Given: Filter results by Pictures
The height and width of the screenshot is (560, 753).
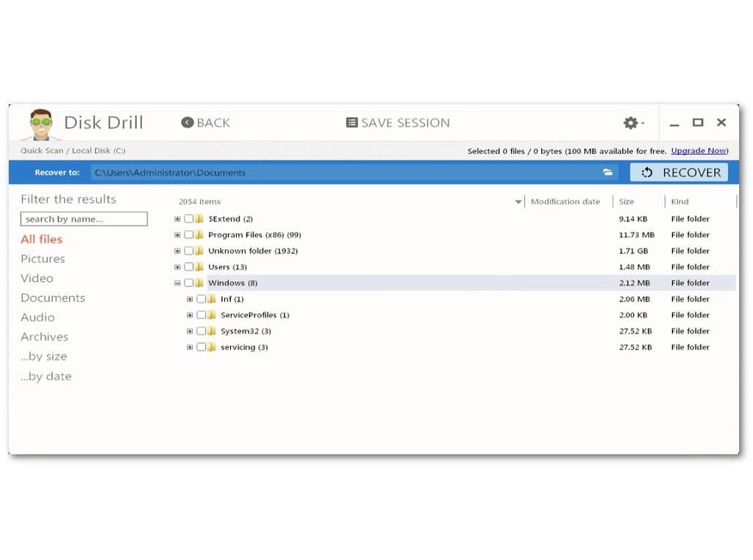Looking at the screenshot, I should pyautogui.click(x=42, y=259).
